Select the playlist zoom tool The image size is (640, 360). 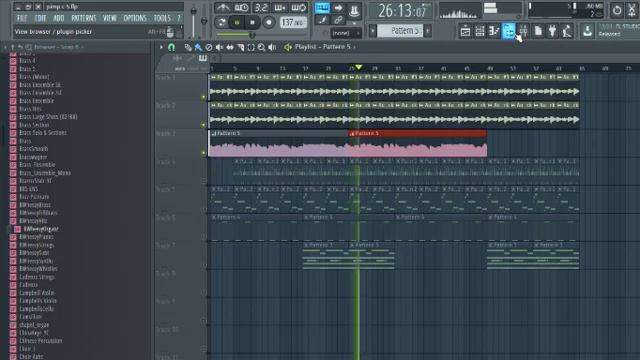pyautogui.click(x=261, y=47)
